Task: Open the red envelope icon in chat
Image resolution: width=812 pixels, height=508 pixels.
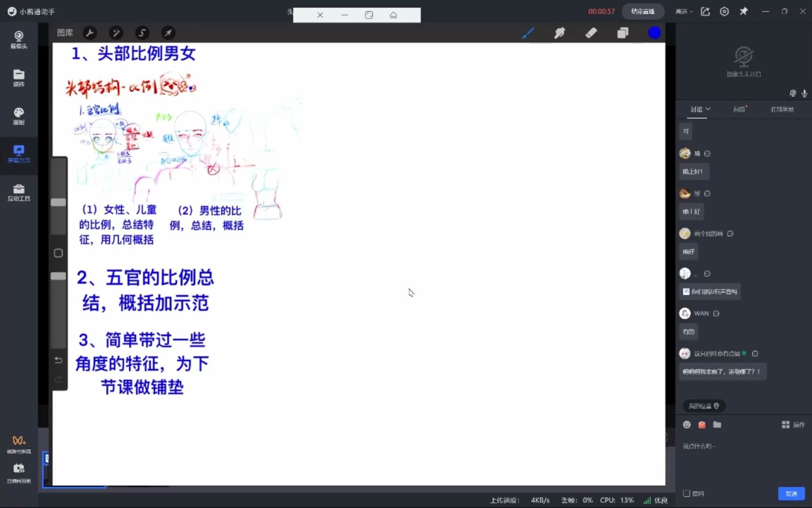Action: coord(702,425)
